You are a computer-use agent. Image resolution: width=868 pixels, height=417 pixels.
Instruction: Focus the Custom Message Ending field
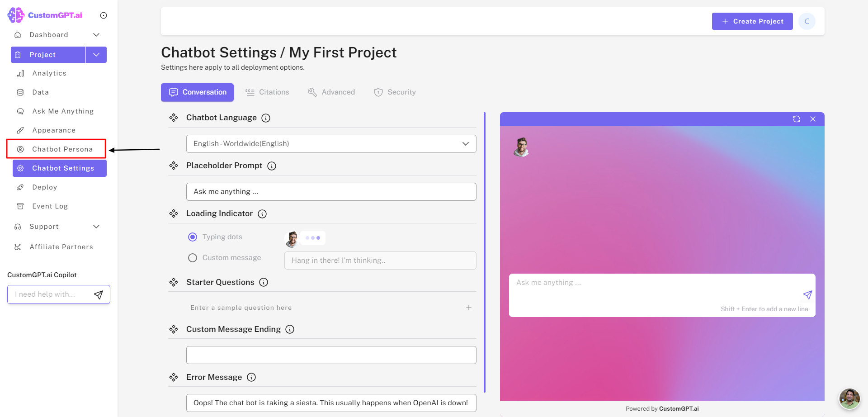coord(331,355)
